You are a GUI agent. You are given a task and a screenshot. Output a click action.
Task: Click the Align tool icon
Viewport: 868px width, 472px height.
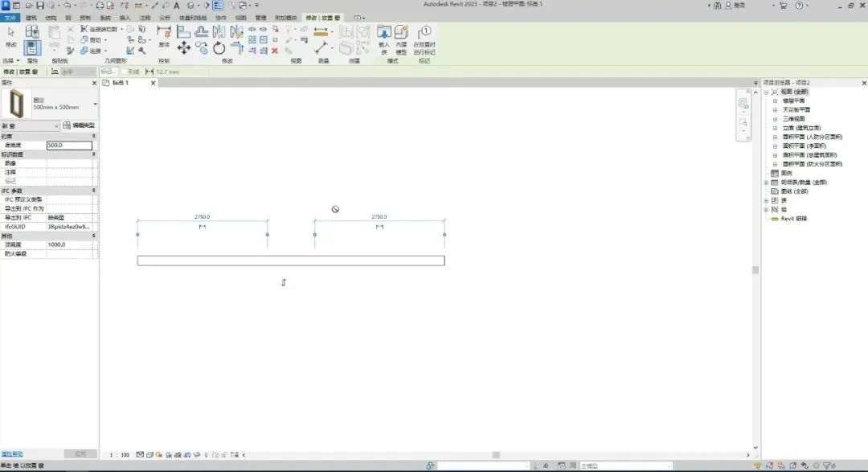pyautogui.click(x=184, y=31)
